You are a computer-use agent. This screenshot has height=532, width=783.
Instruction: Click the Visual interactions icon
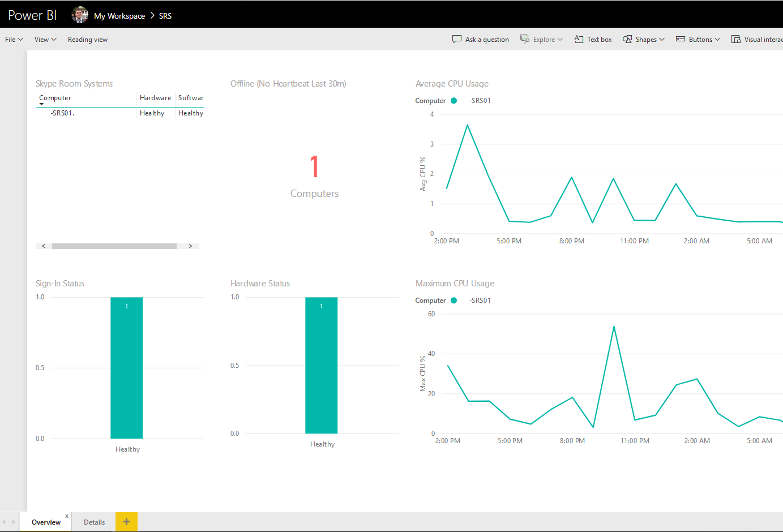pyautogui.click(x=736, y=39)
